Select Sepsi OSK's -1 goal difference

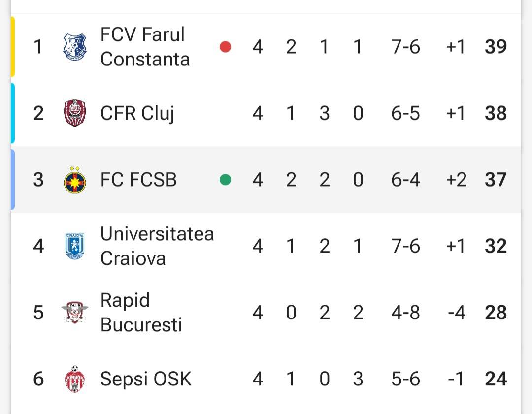456,379
